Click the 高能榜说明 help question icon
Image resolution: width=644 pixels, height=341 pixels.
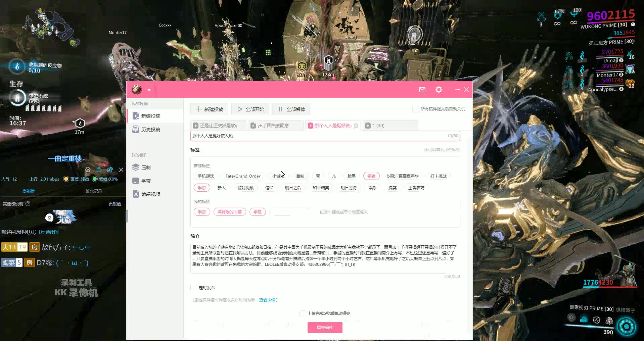pyautogui.click(x=28, y=204)
